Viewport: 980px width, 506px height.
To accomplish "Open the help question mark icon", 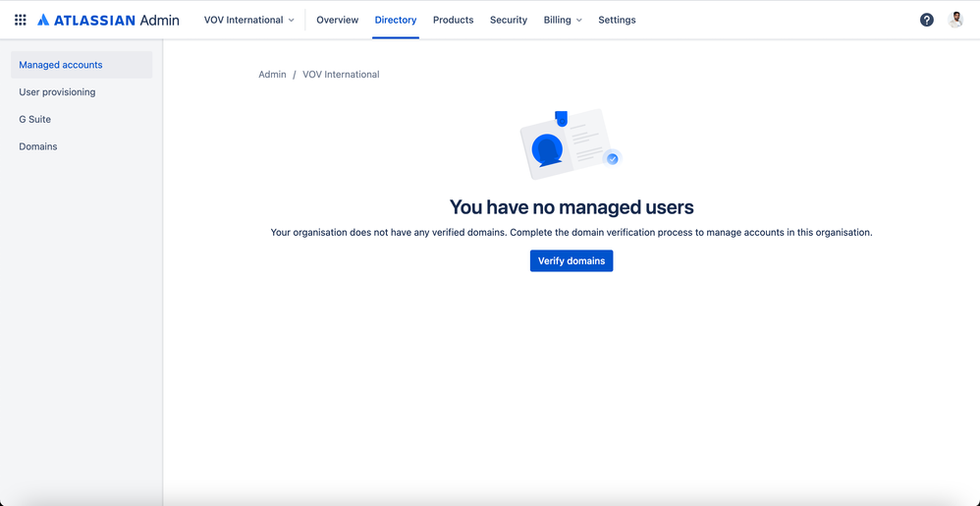I will point(926,20).
